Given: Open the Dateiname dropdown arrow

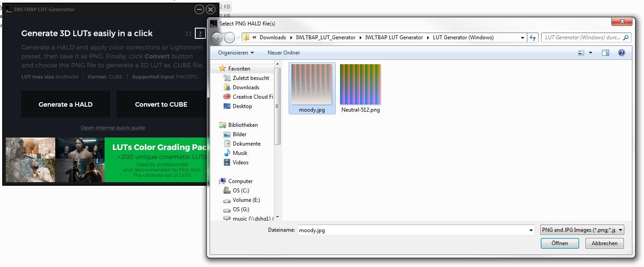Looking at the screenshot, I should coord(531,230).
